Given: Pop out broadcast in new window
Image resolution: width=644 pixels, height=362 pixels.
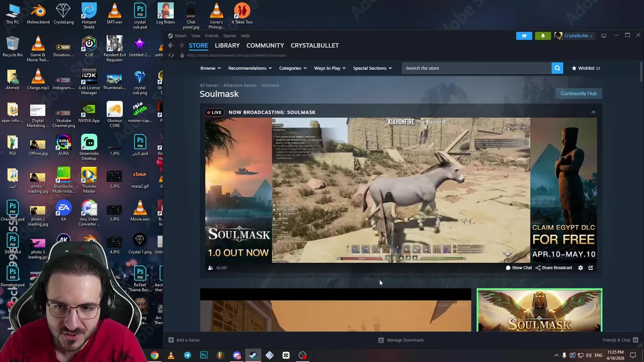Looking at the screenshot, I should (x=591, y=268).
